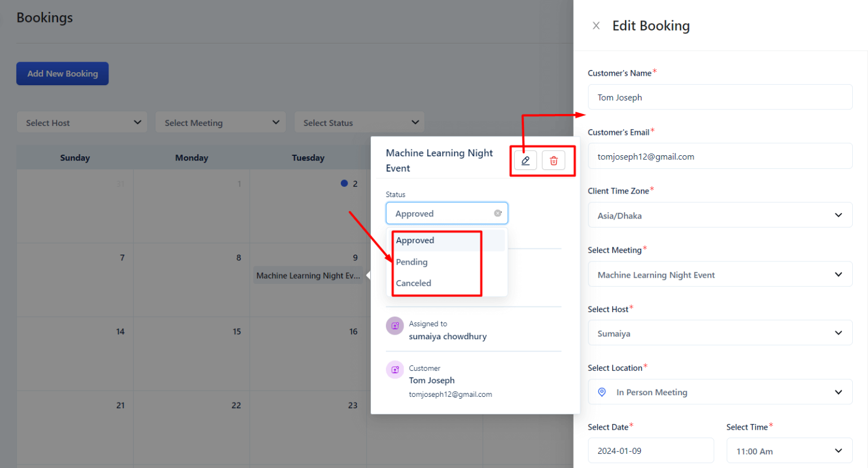Open the edit booking pencil icon
This screenshot has height=468, width=868.
pos(525,160)
